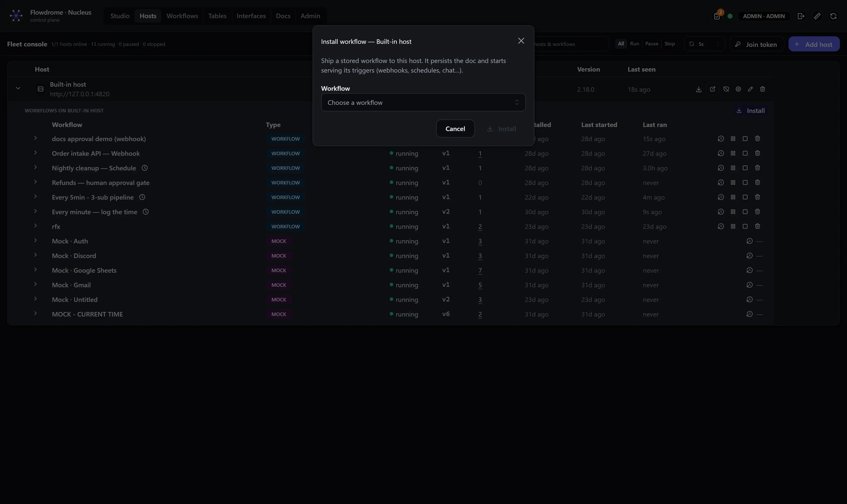Select the Pause filter
Image resolution: width=847 pixels, height=504 pixels.
pos(651,44)
